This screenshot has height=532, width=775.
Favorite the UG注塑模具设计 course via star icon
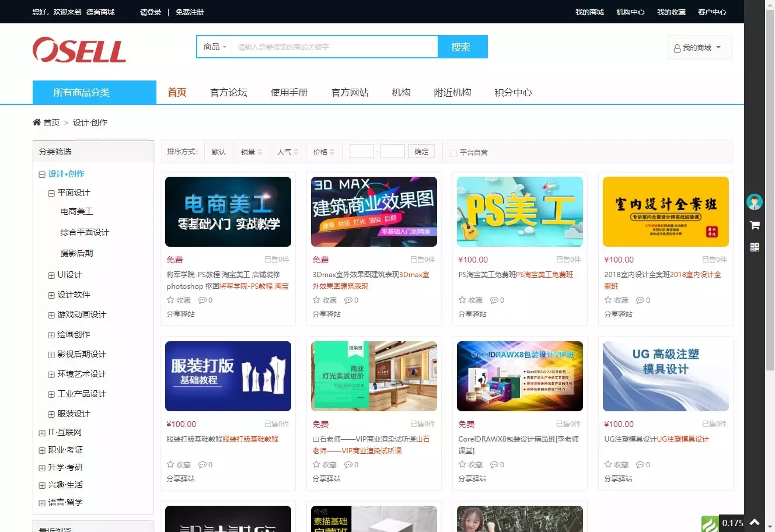pos(608,464)
